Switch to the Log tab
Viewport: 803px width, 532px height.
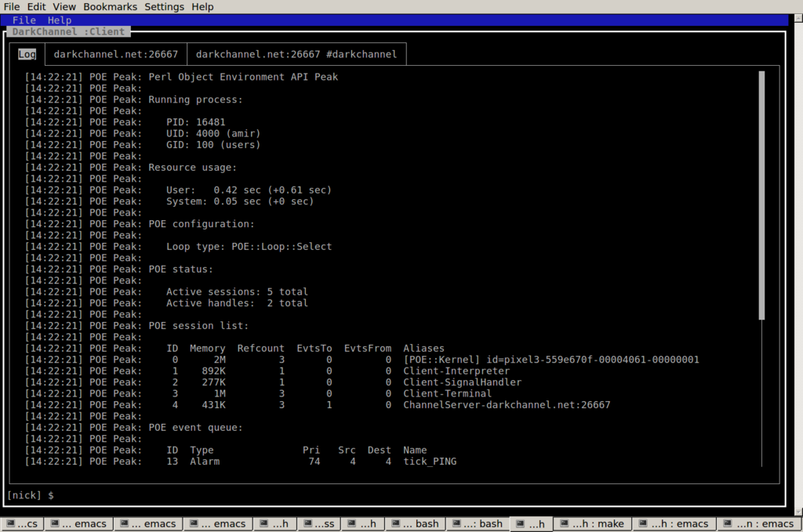click(x=27, y=55)
